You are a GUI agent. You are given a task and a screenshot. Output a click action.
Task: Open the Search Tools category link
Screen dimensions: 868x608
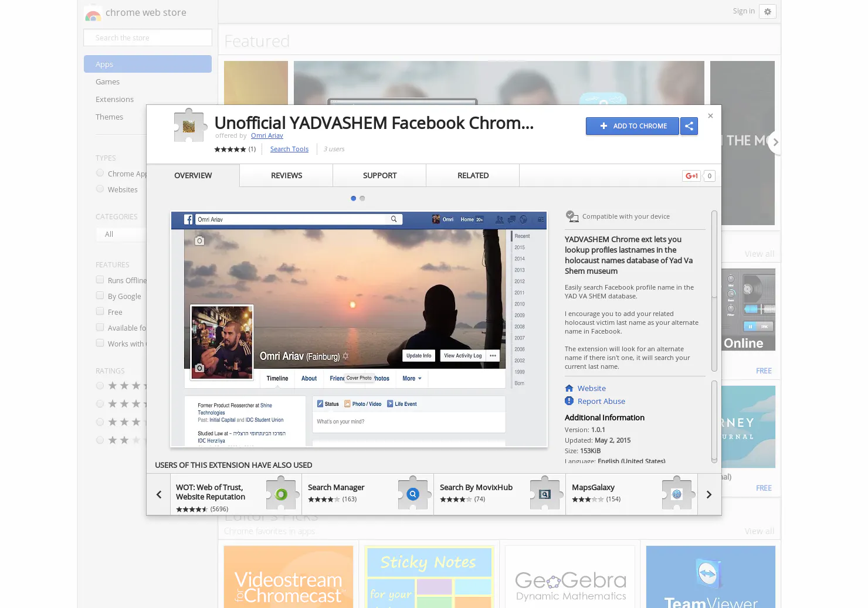pos(289,149)
